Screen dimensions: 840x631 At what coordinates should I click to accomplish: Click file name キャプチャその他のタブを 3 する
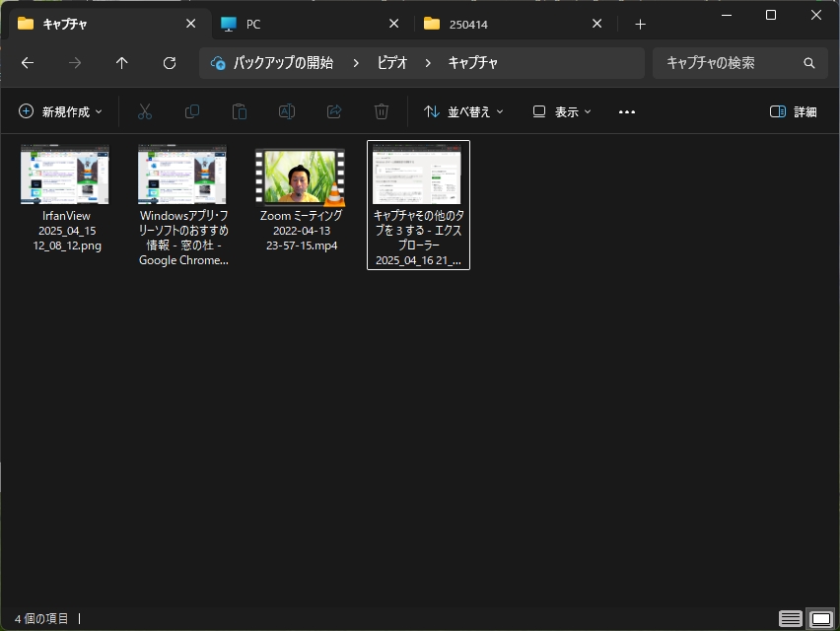coord(418,238)
